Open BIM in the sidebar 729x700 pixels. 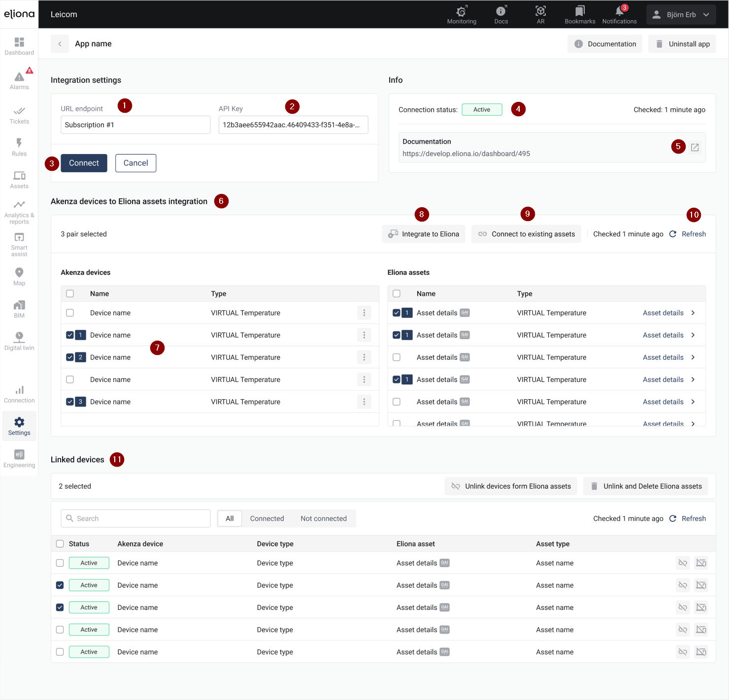click(x=19, y=309)
